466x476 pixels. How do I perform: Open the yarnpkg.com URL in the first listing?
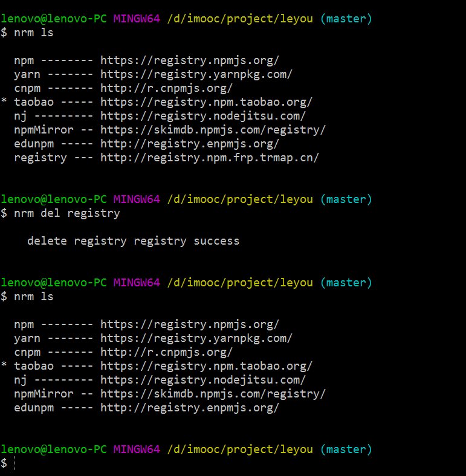[x=196, y=74]
